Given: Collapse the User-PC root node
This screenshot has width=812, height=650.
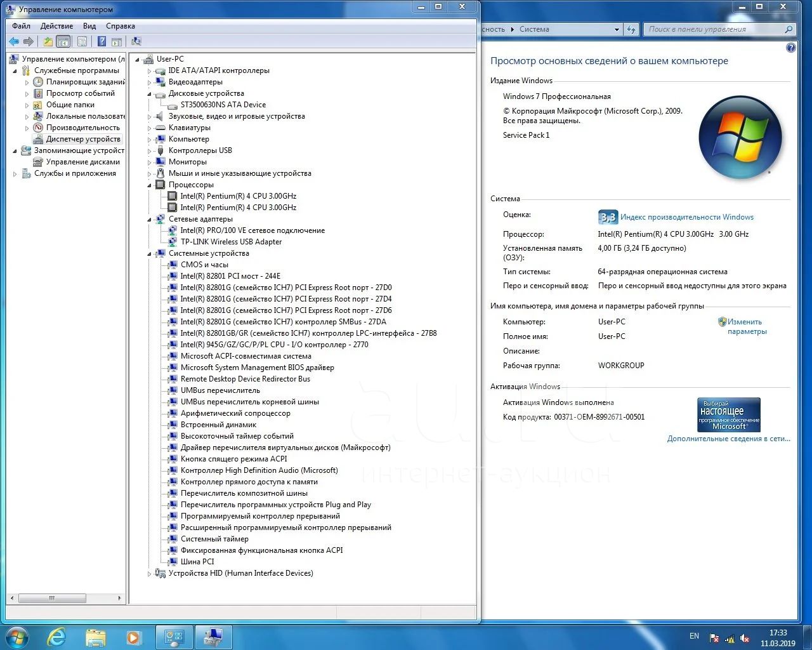Looking at the screenshot, I should click(137, 60).
